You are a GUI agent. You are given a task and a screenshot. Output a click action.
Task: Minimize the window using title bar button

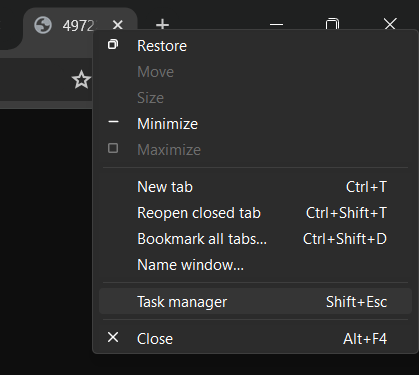[276, 24]
